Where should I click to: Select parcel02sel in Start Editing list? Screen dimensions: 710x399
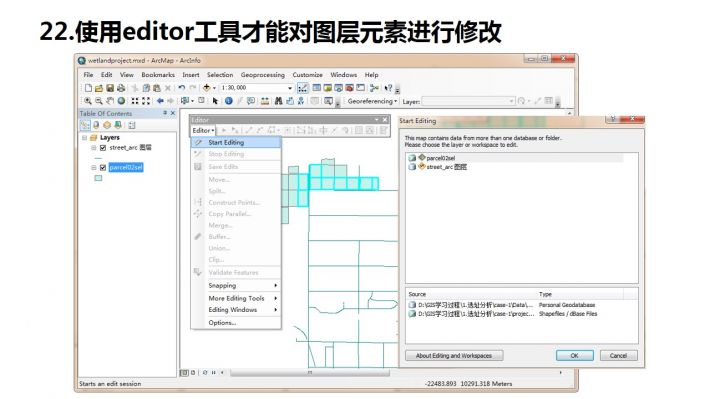[x=440, y=158]
